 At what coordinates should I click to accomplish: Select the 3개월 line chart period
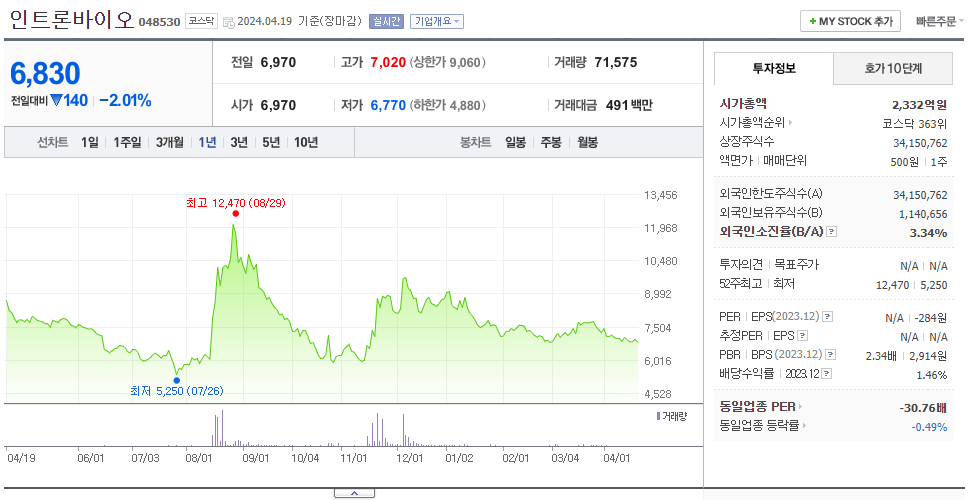pos(170,143)
